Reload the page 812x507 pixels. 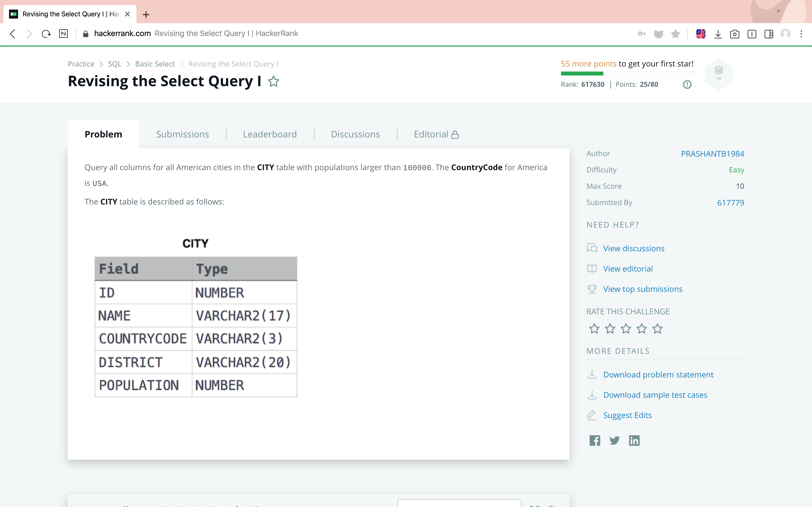46,34
